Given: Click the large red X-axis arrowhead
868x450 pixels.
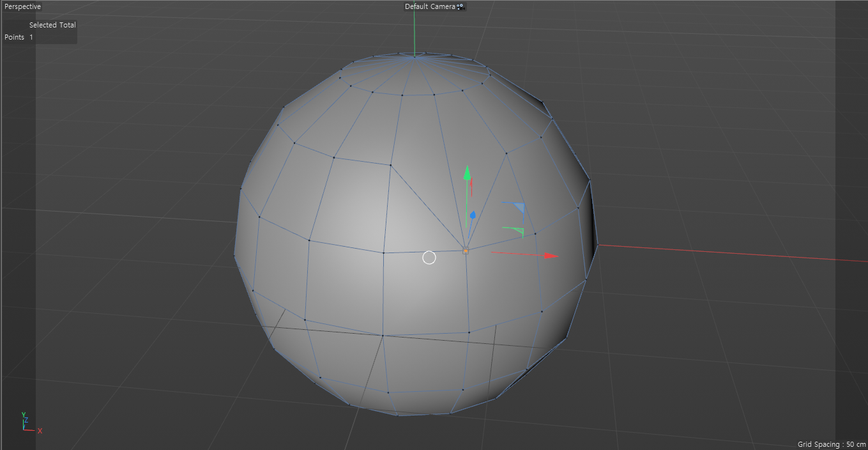Looking at the screenshot, I should (x=552, y=256).
